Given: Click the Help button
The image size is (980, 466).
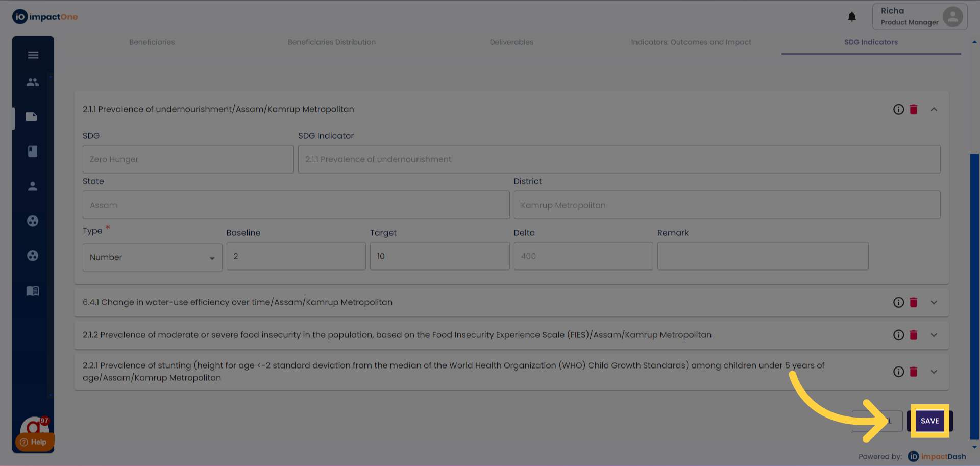Looking at the screenshot, I should [x=34, y=442].
